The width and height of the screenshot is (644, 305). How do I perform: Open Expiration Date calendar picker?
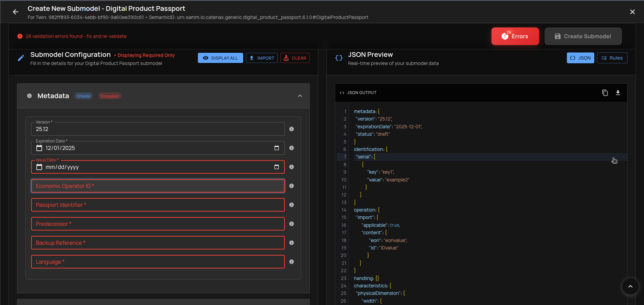(276, 148)
